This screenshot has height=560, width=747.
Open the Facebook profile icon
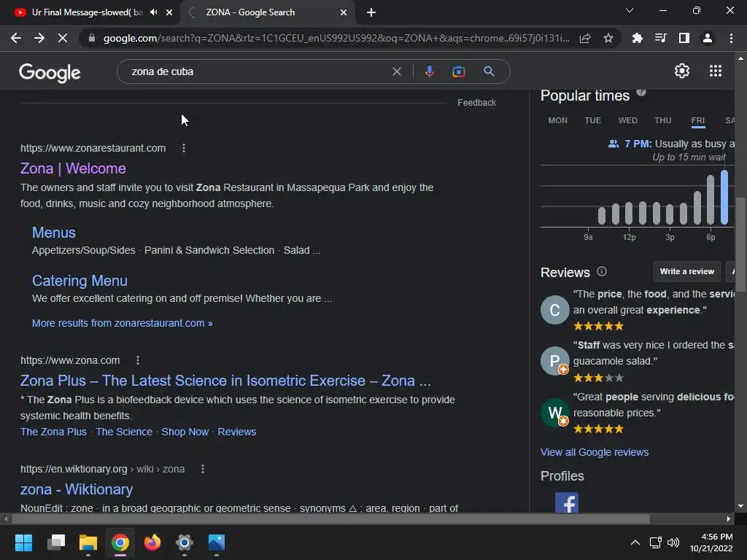coord(566,502)
